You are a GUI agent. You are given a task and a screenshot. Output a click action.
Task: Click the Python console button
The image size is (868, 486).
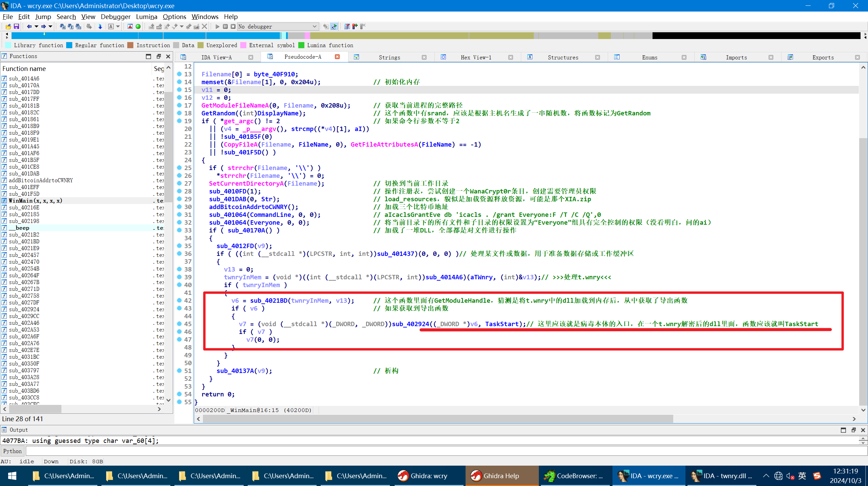pyautogui.click(x=13, y=451)
